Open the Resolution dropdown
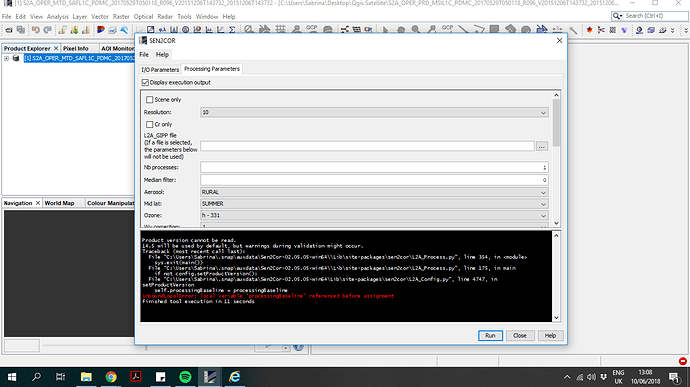 coord(374,112)
